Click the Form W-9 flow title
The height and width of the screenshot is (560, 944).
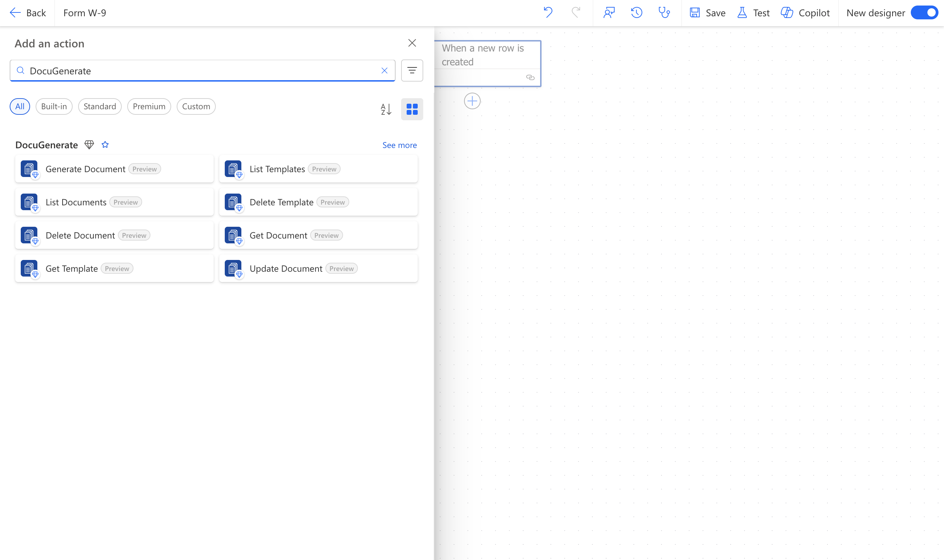[x=85, y=13]
